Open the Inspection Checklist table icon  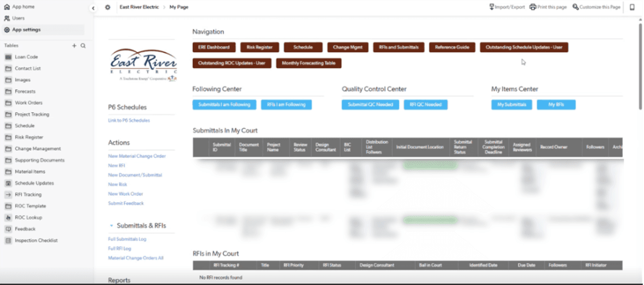[x=8, y=240]
